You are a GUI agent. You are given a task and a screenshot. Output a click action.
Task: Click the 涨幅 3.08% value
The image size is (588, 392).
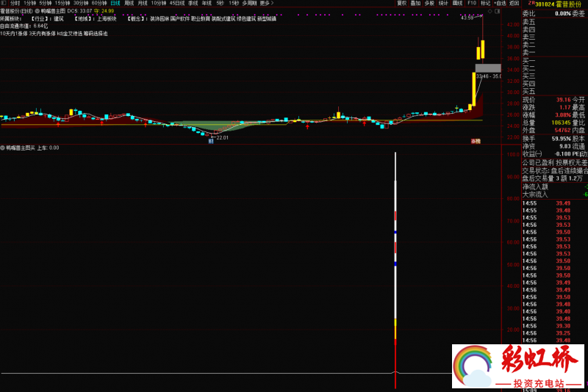(563, 115)
